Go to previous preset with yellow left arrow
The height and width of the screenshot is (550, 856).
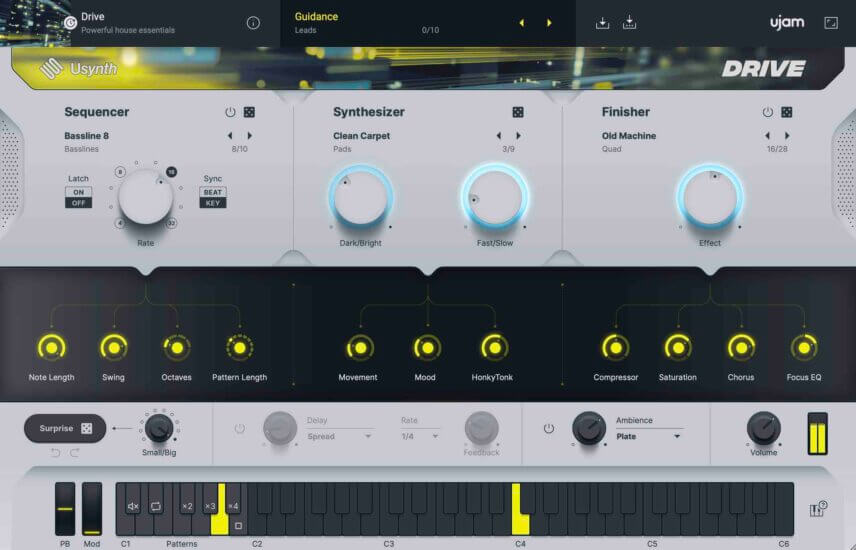coord(521,23)
